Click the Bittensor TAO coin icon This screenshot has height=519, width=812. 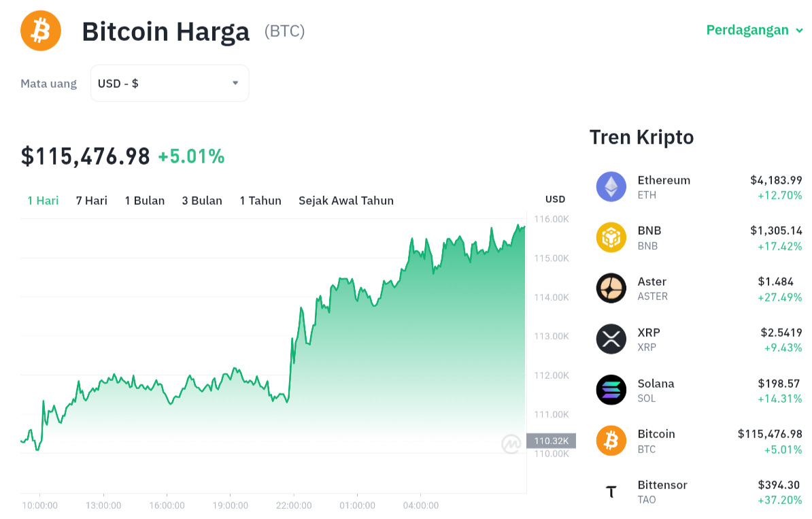pyautogui.click(x=611, y=492)
